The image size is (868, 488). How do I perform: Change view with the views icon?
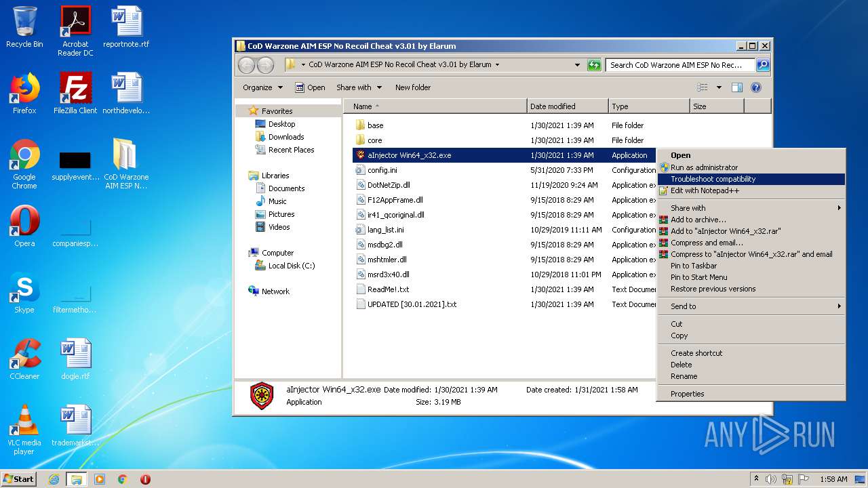click(703, 87)
